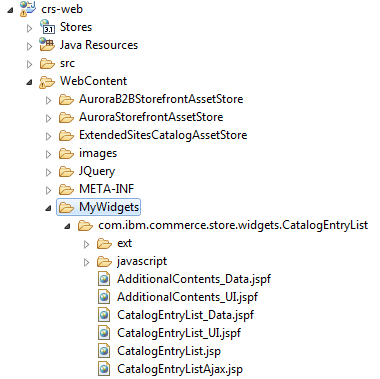Select the crs-web project label

coord(62,9)
